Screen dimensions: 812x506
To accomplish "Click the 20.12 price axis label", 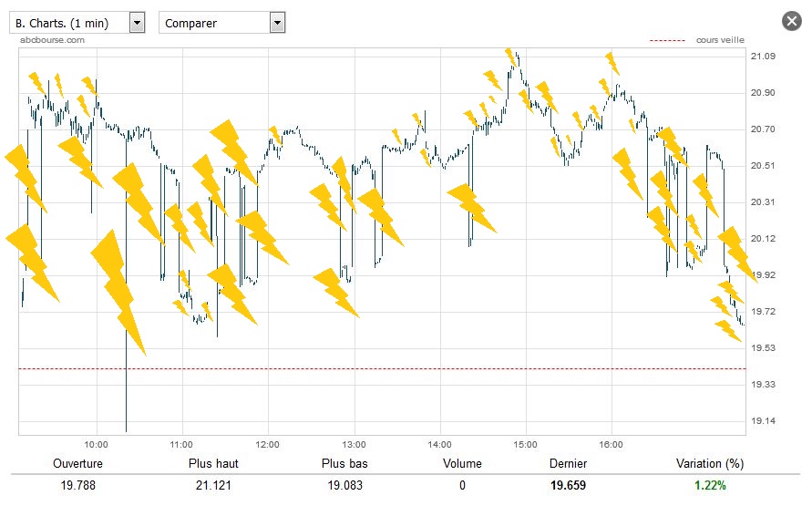I will (x=764, y=238).
